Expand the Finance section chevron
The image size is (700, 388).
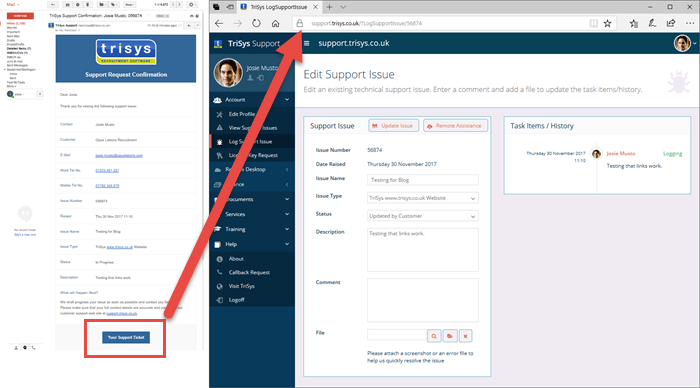(x=287, y=184)
